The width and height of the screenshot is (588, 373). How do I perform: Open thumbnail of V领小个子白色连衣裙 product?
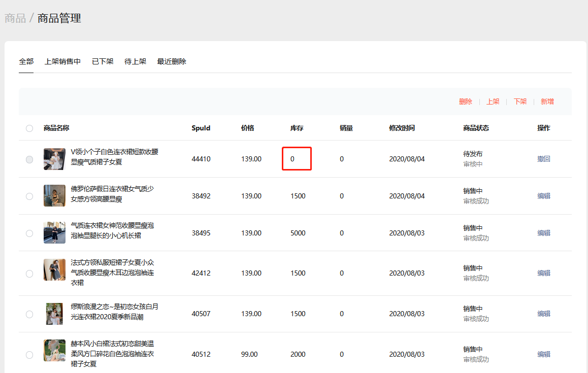54,159
